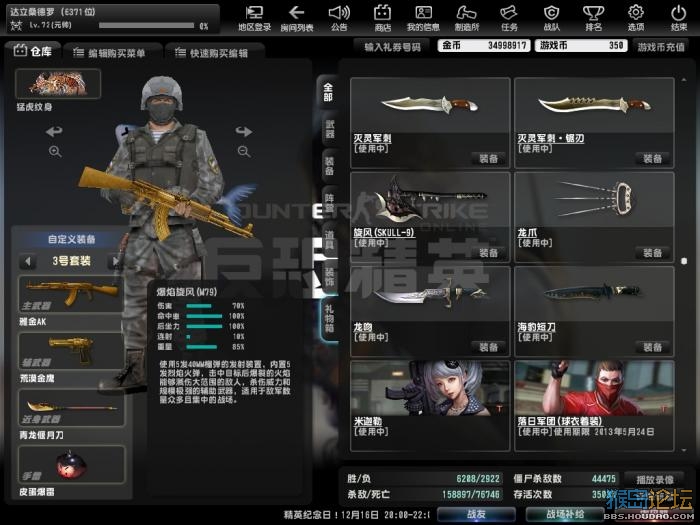Click the 胜/负 win-loss record value
Screen dimensions: 700x525
coord(478,479)
